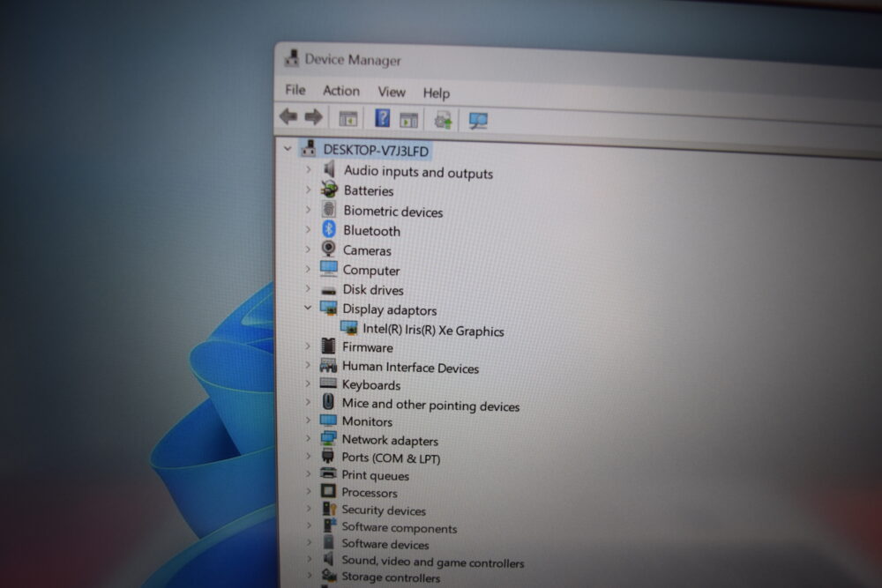This screenshot has height=588, width=882.
Task: Click Update device driver toolbar icon
Action: (x=443, y=120)
